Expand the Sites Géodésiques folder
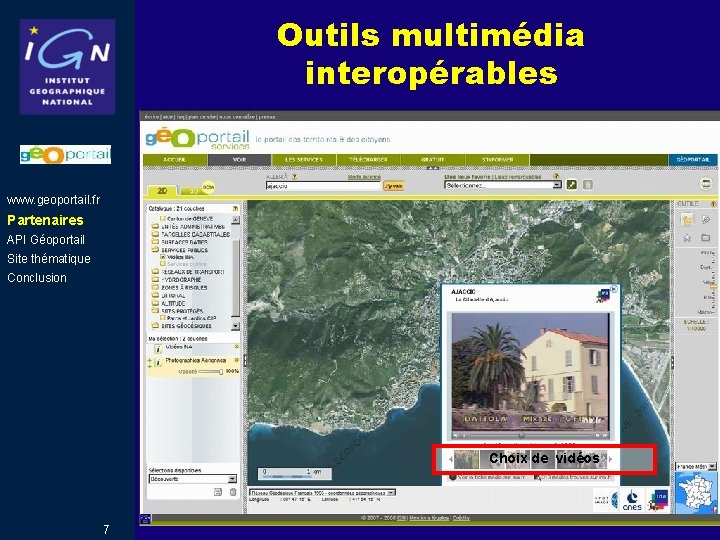This screenshot has height=540, width=720. pyautogui.click(x=155, y=326)
